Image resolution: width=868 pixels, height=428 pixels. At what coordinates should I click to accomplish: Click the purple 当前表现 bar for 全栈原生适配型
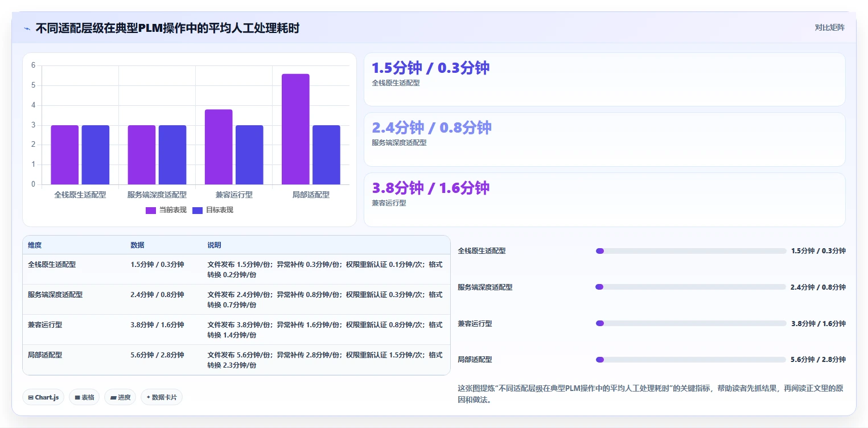(65, 155)
